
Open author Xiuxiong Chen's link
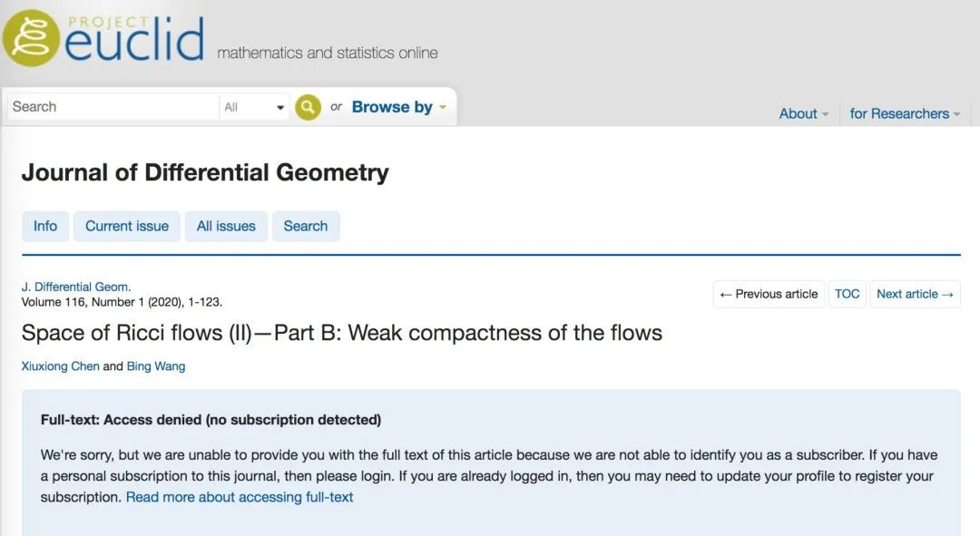[x=60, y=366]
